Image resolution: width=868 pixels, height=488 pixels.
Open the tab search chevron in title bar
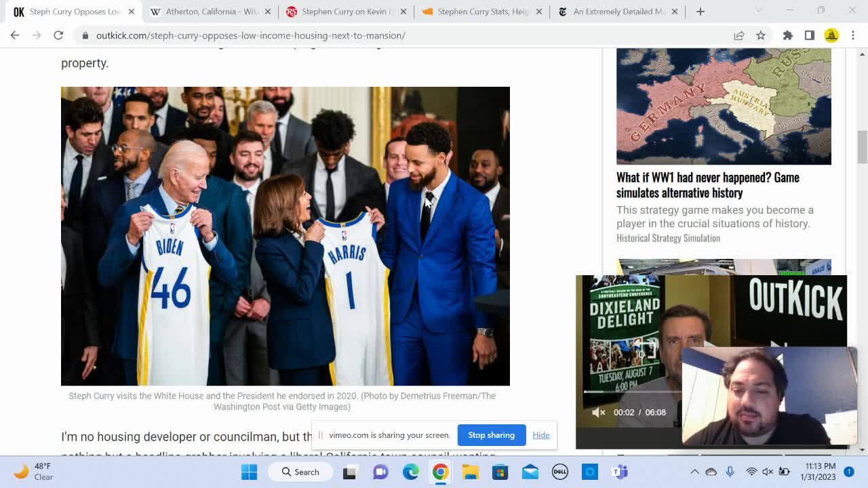(759, 10)
